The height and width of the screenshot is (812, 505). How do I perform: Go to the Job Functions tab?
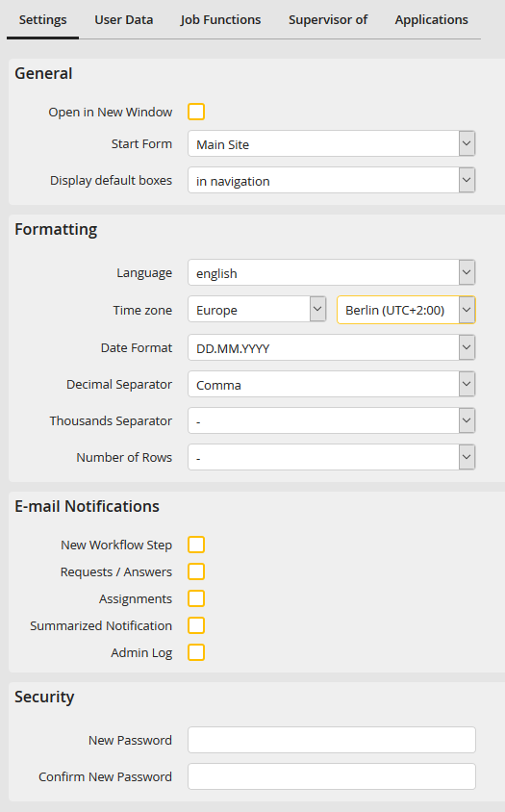220,20
